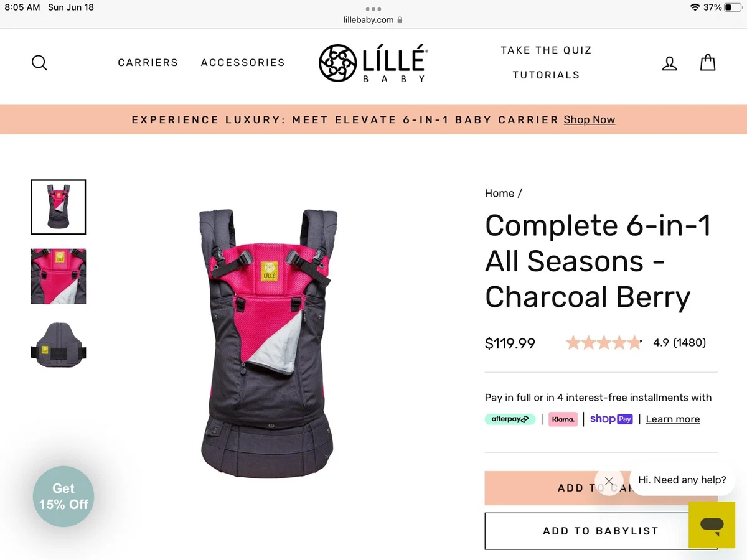Image resolution: width=747 pixels, height=560 pixels.
Task: Select the second carrier close-up thumbnail
Action: point(59,276)
